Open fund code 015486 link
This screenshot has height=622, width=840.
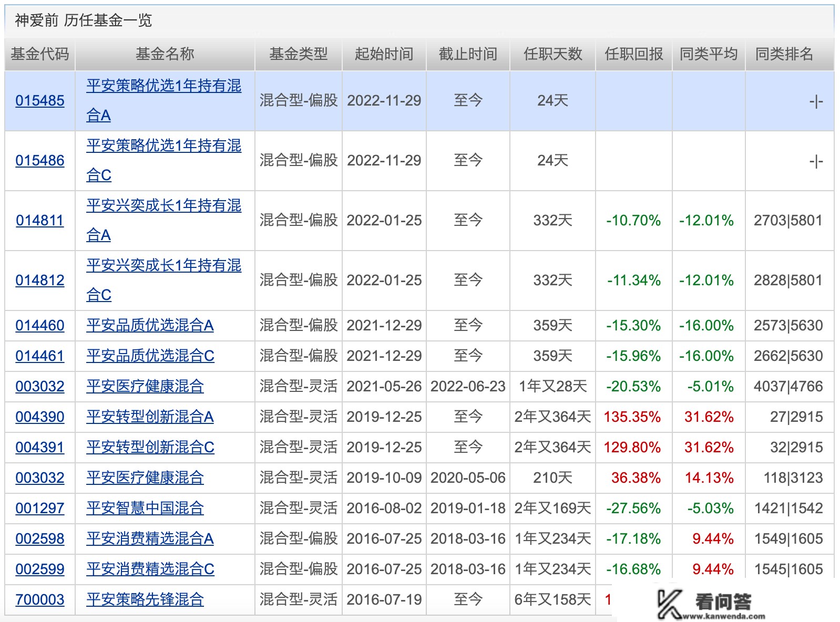pos(40,161)
